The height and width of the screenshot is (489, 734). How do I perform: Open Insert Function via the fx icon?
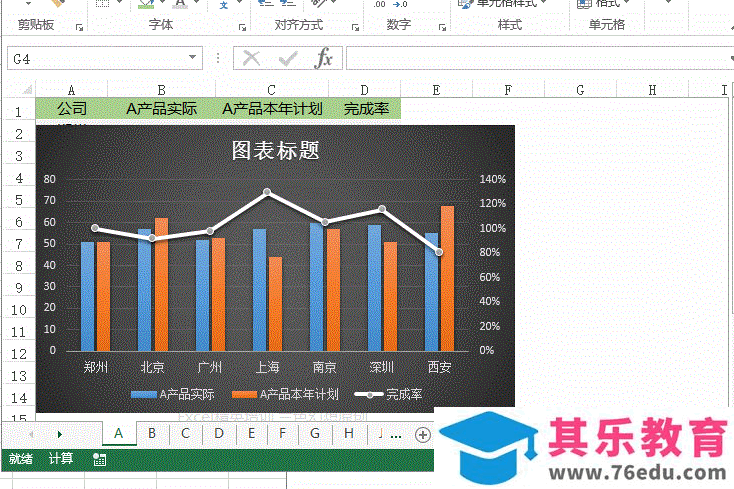coord(324,58)
